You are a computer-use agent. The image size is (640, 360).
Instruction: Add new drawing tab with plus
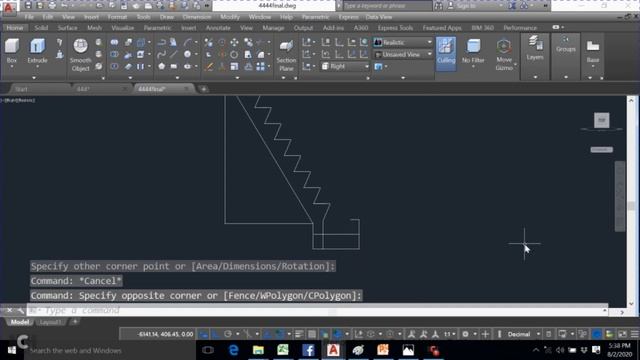coord(203,89)
